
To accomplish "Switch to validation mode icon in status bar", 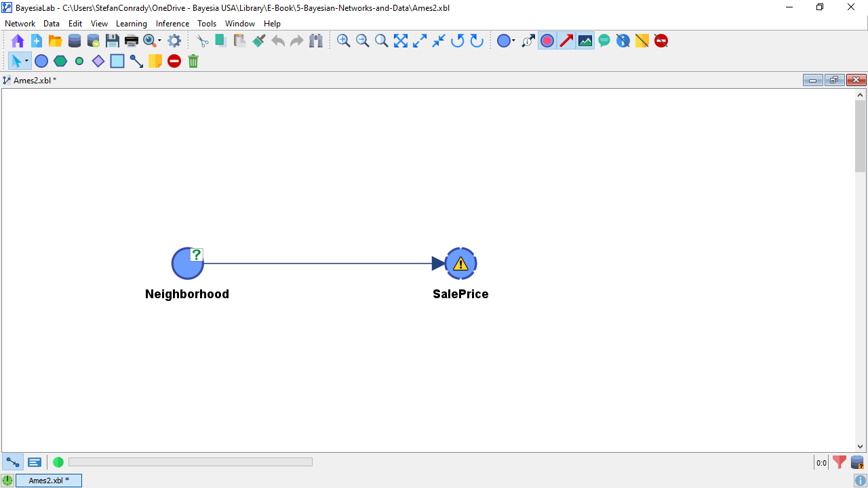I will tap(35, 462).
